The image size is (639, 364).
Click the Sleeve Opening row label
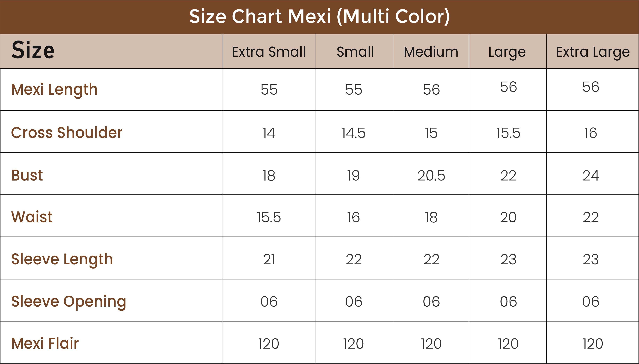69,301
